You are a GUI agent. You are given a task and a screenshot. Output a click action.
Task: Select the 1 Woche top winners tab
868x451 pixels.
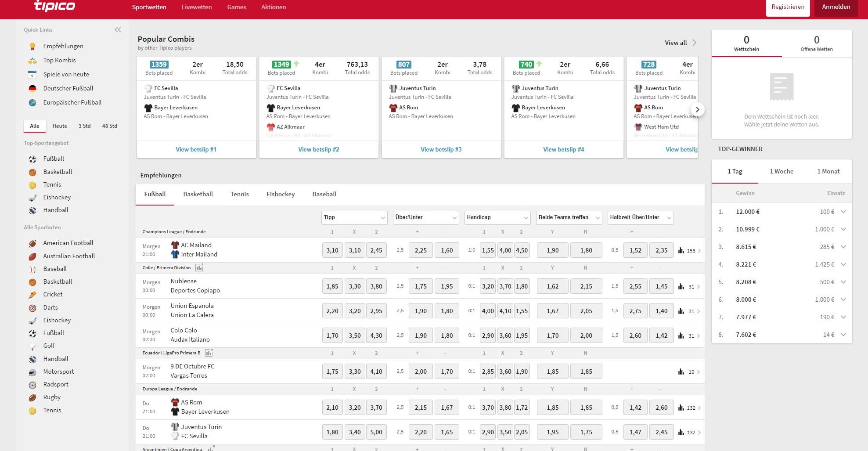click(782, 171)
